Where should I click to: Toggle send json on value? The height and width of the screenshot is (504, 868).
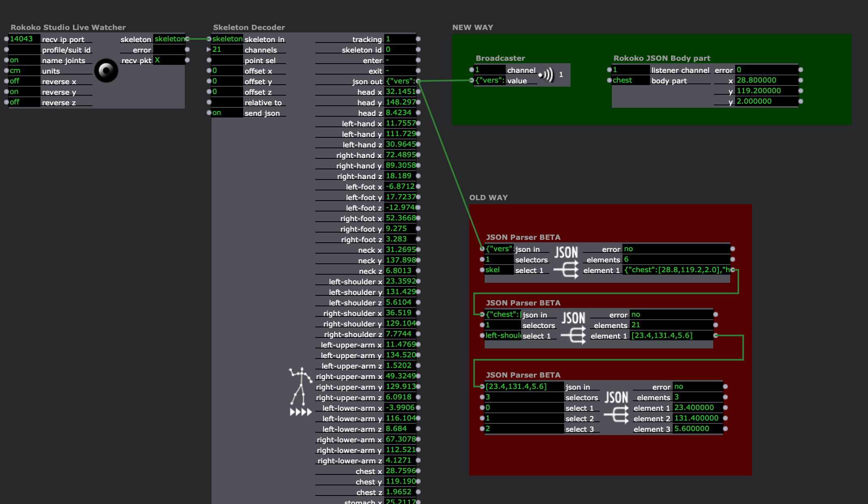click(227, 113)
